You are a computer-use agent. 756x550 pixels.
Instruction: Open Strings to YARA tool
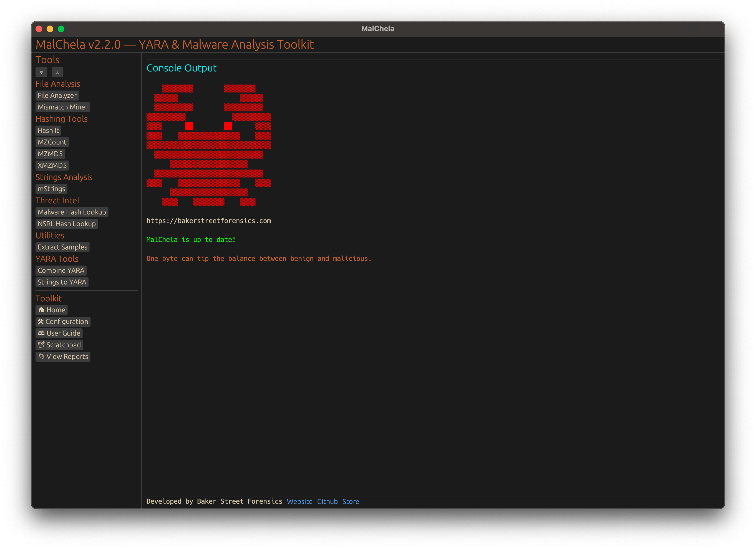(x=62, y=282)
